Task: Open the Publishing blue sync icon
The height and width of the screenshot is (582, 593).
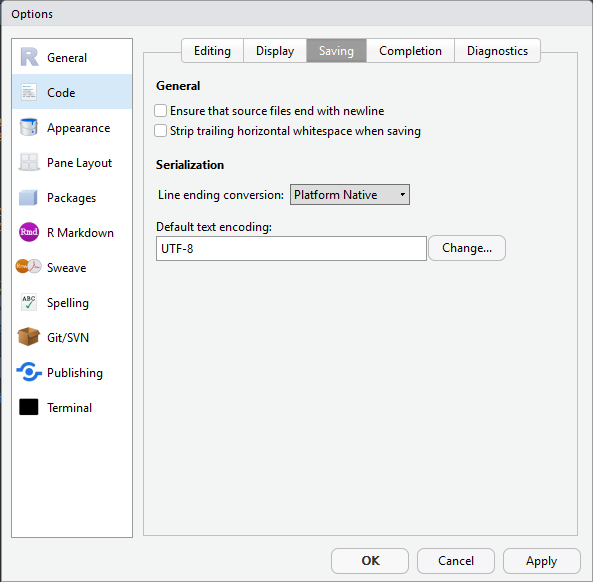Action: point(29,372)
